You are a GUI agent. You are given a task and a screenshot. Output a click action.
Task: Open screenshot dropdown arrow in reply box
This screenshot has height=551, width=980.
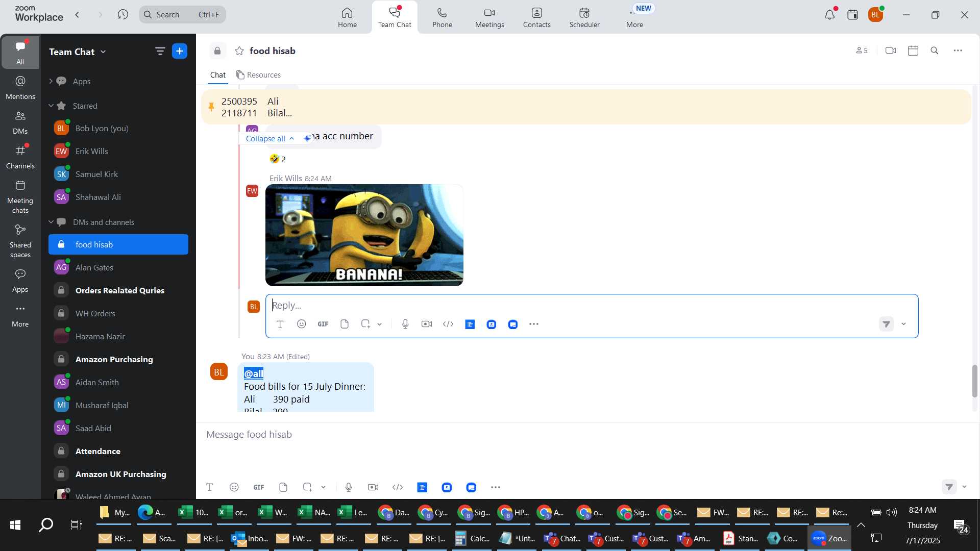(x=380, y=324)
